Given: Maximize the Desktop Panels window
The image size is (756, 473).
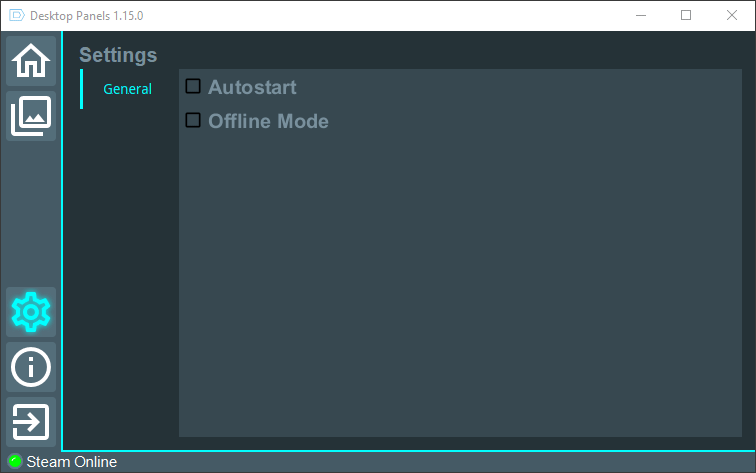Looking at the screenshot, I should [686, 15].
